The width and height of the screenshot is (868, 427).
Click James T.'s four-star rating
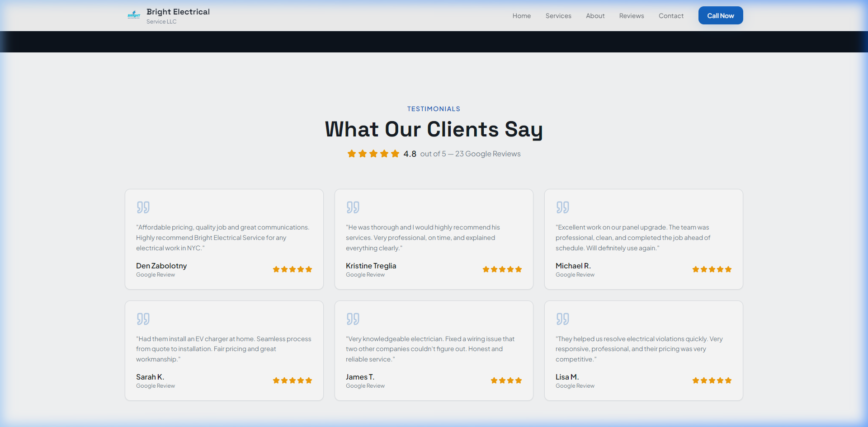506,380
